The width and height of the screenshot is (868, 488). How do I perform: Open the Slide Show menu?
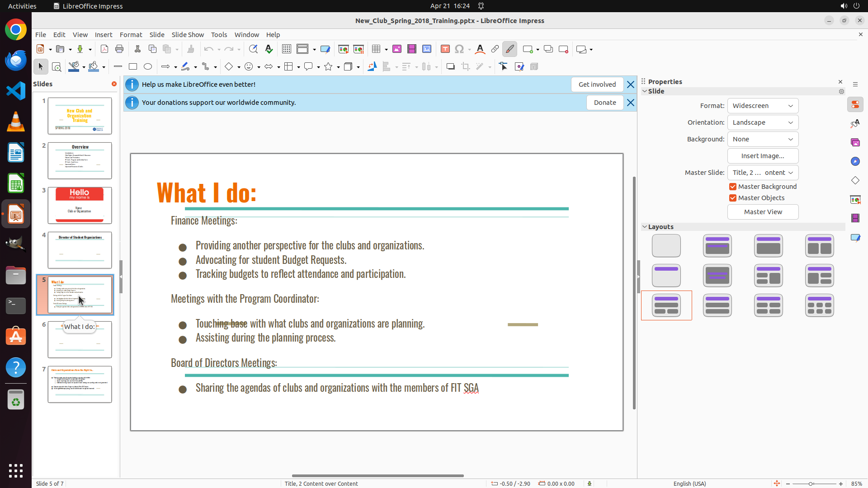tap(188, 35)
